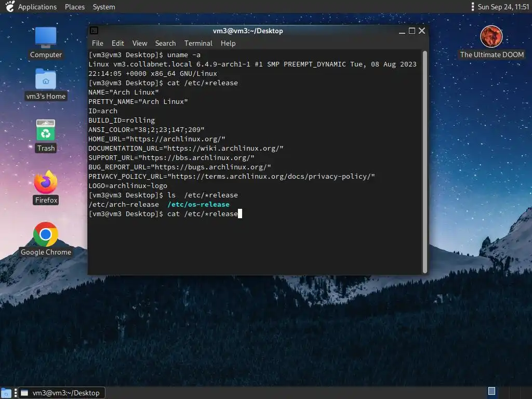Click the SUPPORT_URL bbs.archlinux.org line
This screenshot has height=399, width=532.
point(171,158)
